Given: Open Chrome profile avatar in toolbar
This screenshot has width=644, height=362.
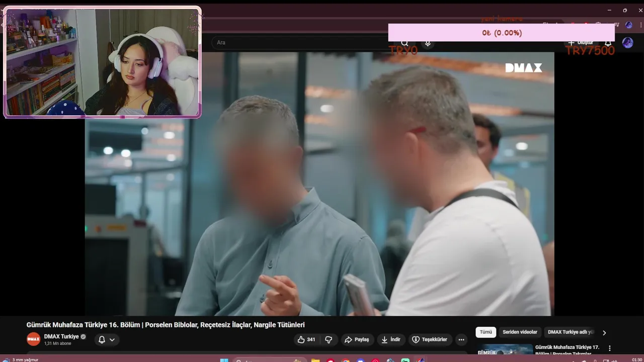Looking at the screenshot, I should [628, 25].
